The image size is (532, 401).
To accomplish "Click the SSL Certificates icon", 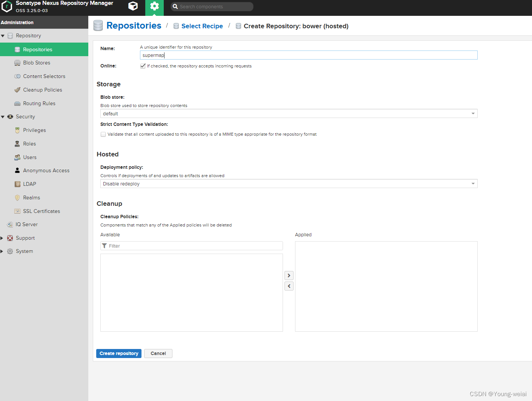I will coord(17,211).
